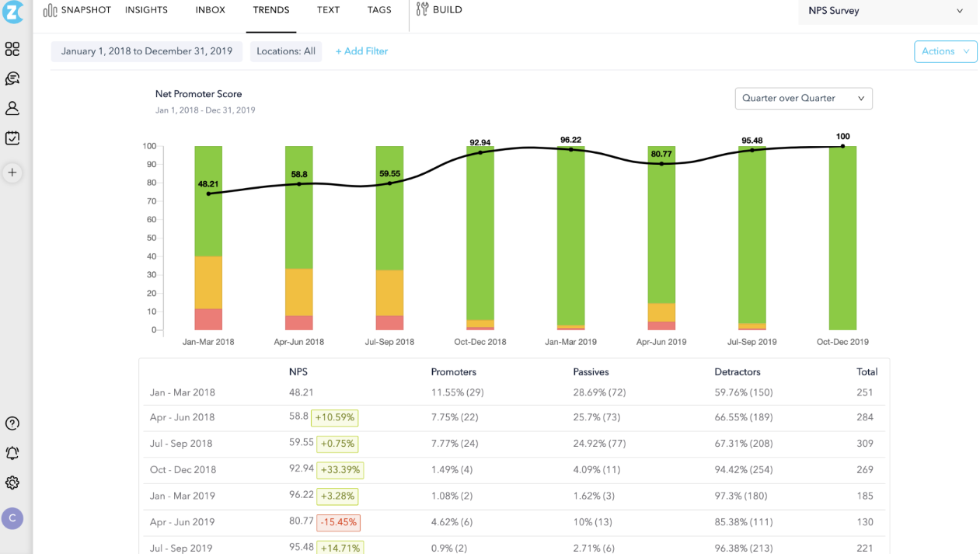Click the total 309 cell
Viewport: 980px width, 554px height.
click(865, 444)
